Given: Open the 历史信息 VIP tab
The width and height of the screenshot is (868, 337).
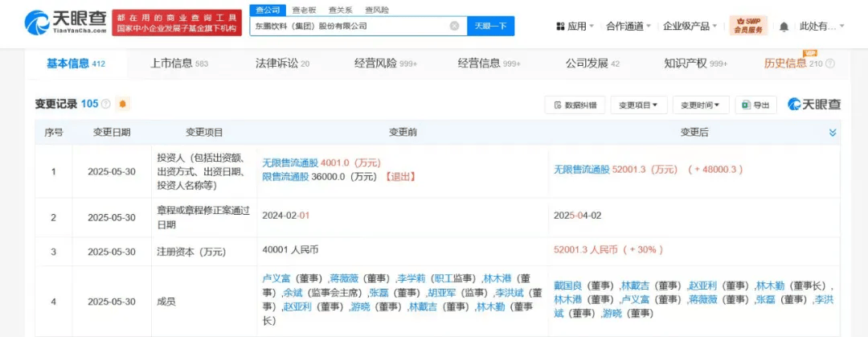Looking at the screenshot, I should (793, 64).
